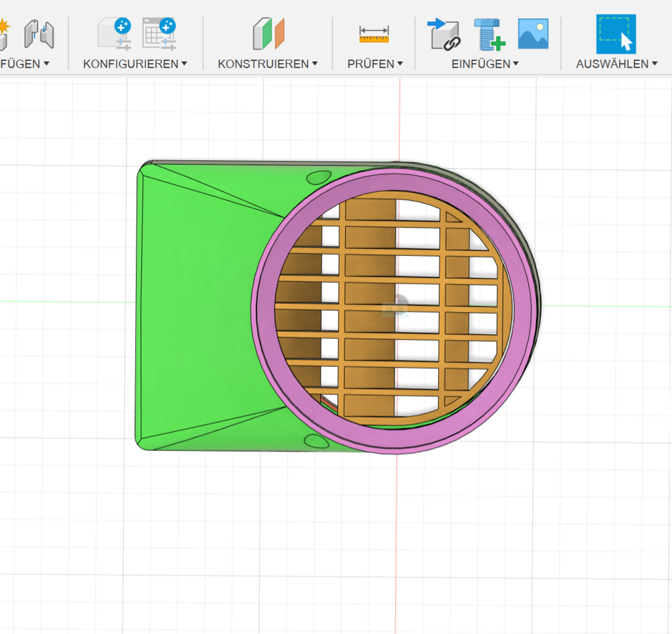The image size is (672, 634).
Task: Click the insert derived component icon
Action: click(x=444, y=34)
